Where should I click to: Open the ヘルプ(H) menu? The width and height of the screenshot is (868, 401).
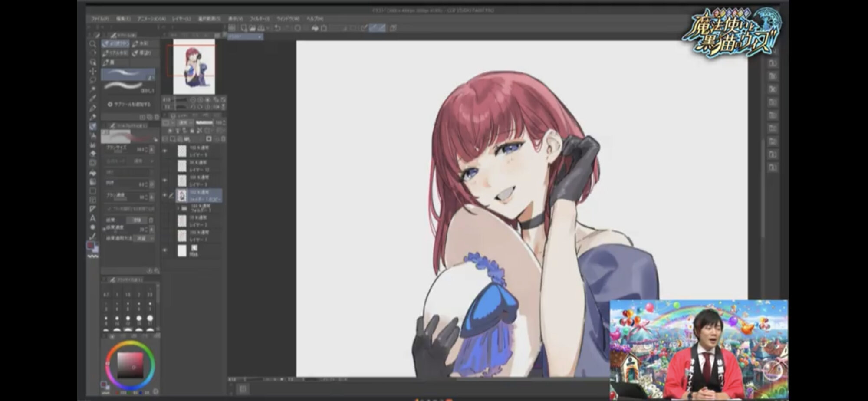315,19
